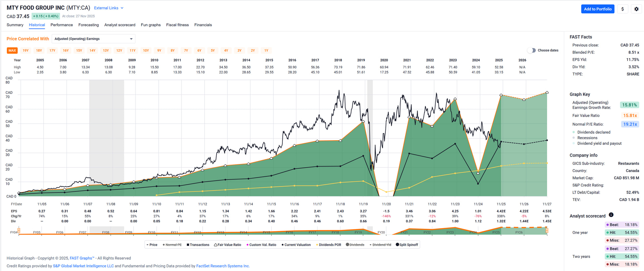Expand the External Links menu
644x271 pixels.
[109, 8]
